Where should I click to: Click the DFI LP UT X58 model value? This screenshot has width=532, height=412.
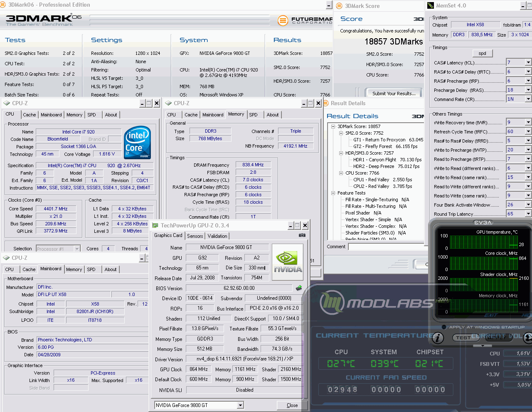74,294
